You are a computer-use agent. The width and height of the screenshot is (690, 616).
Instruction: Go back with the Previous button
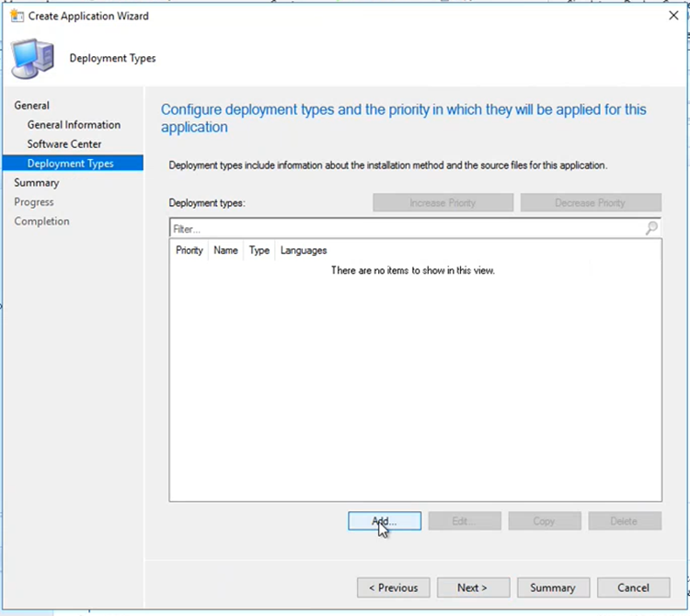[x=394, y=587]
